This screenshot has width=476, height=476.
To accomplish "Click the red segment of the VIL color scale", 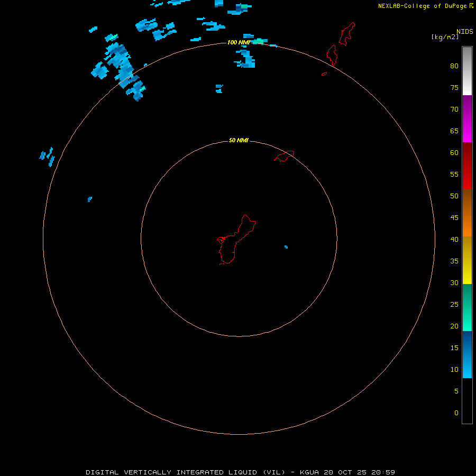I will click(467, 166).
